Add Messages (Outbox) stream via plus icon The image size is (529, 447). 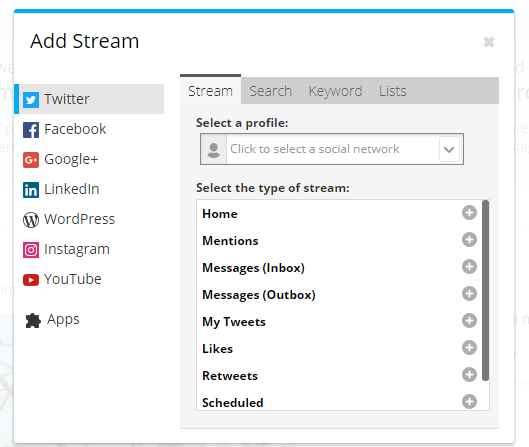tap(469, 294)
